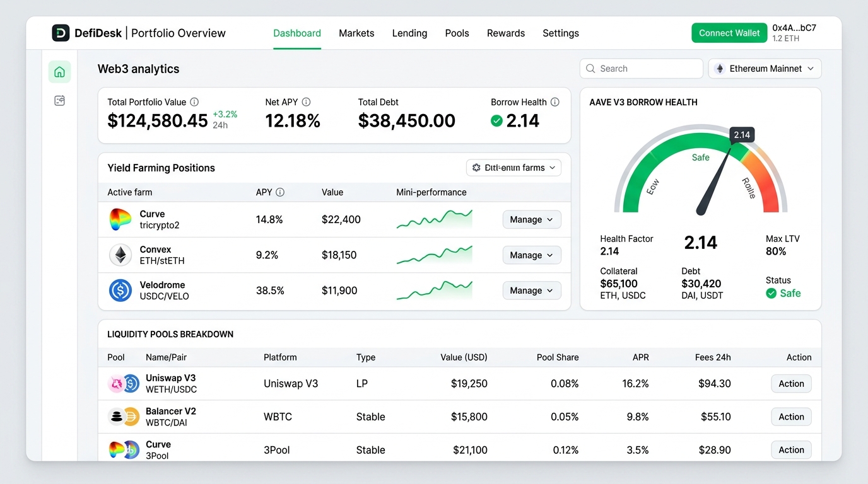Click Action button for Balancer V2 row
Viewport: 868px width, 484px height.
[791, 417]
